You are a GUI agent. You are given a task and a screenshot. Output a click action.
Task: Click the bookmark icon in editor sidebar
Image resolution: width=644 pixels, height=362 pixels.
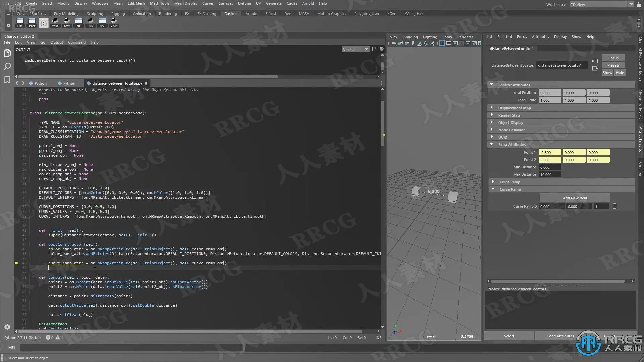point(7,80)
